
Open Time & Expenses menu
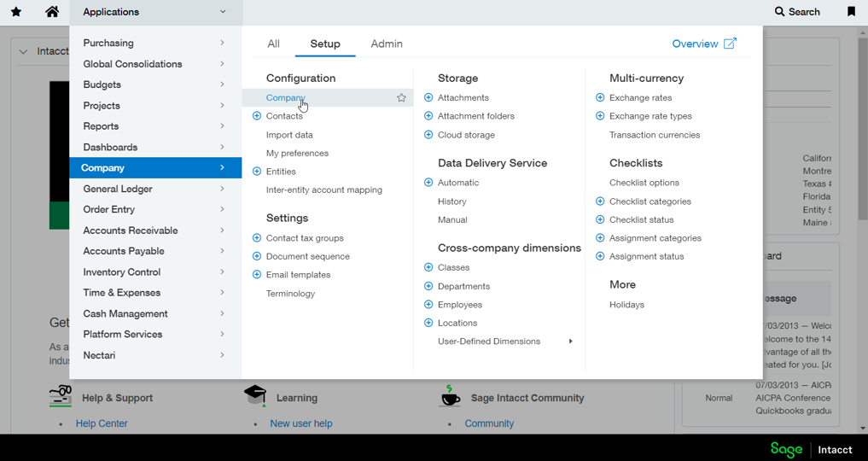coord(155,293)
